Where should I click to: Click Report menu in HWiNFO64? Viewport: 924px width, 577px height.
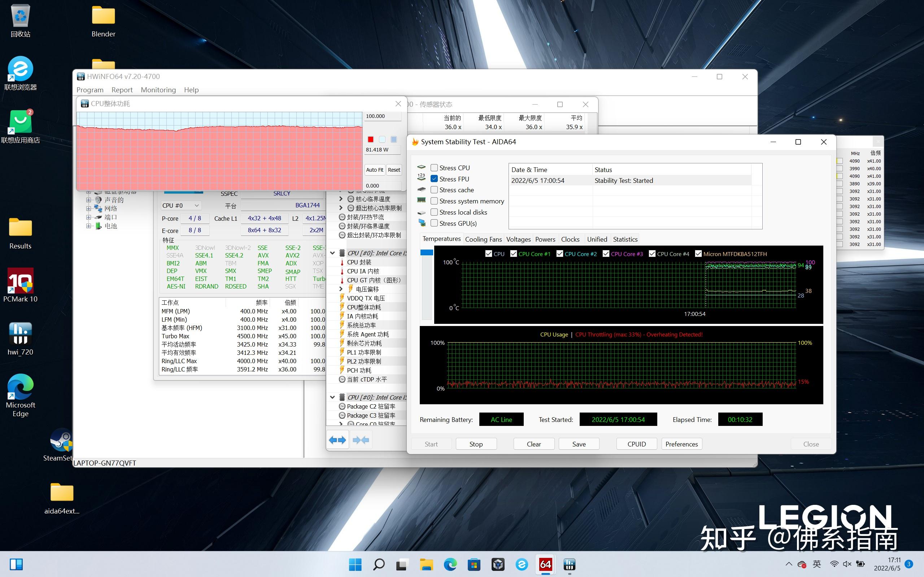pyautogui.click(x=122, y=90)
